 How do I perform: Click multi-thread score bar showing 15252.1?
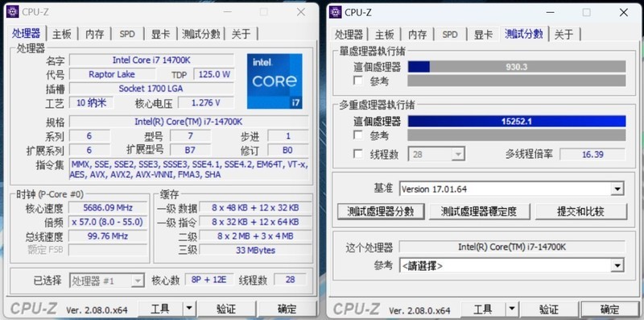pyautogui.click(x=517, y=122)
